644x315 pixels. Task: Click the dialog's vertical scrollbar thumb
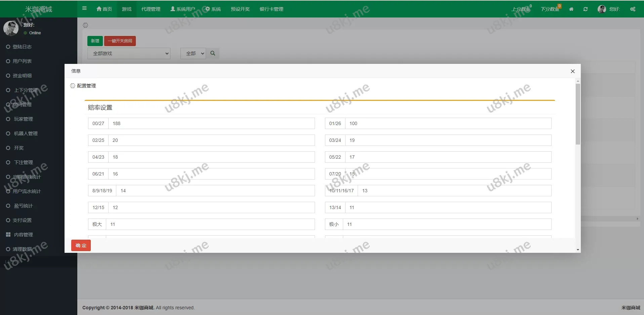click(x=578, y=114)
